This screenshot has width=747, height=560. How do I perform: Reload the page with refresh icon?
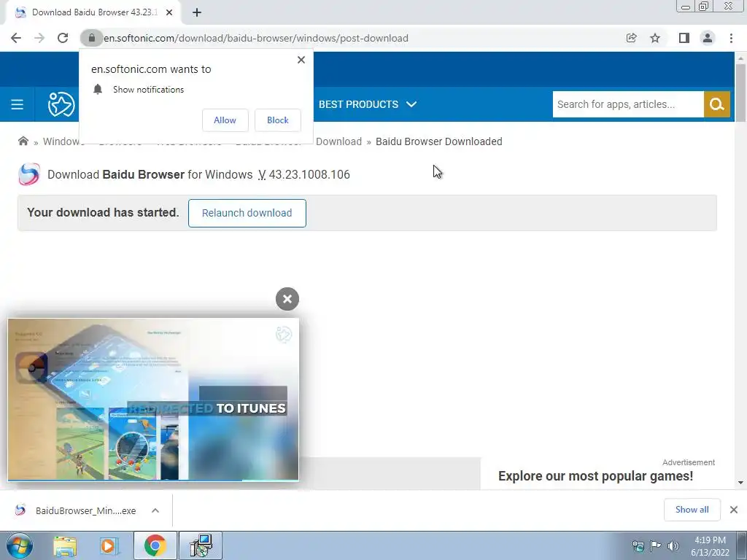tap(63, 38)
